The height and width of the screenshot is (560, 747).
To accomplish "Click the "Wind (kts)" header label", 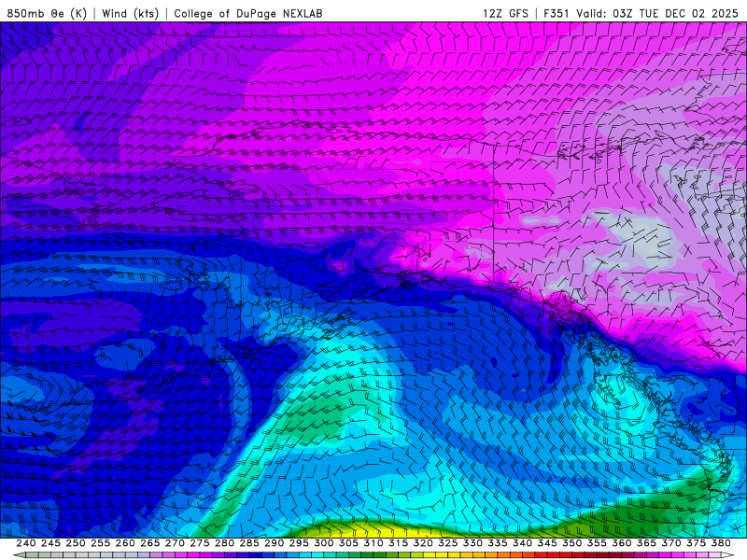I will pyautogui.click(x=130, y=13).
